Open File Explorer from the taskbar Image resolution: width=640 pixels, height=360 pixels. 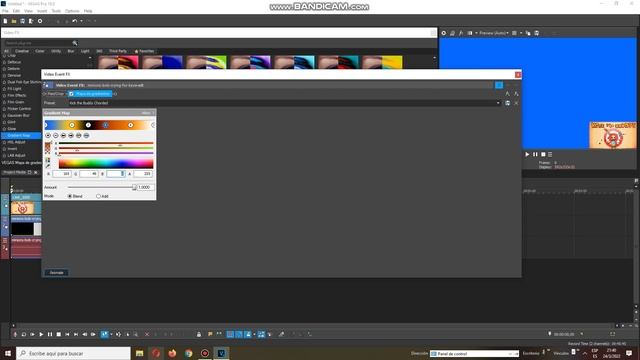(140, 353)
